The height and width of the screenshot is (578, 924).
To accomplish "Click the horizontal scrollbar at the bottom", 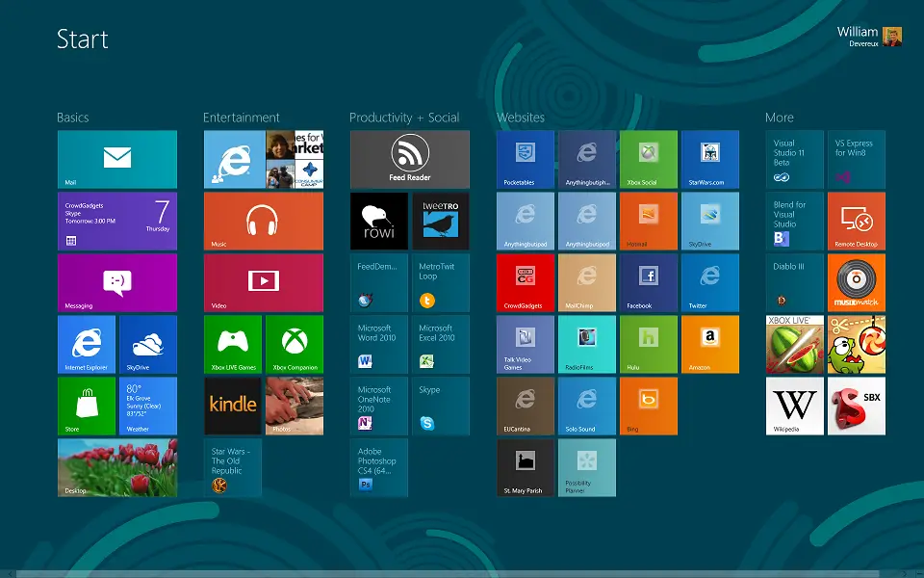I will (448, 574).
